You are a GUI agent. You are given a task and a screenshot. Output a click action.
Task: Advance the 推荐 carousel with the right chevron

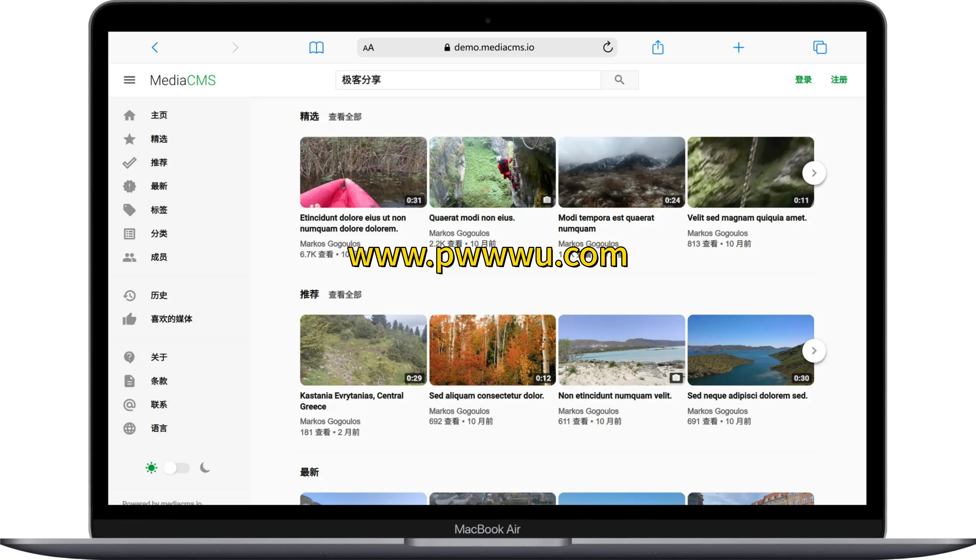pos(814,350)
